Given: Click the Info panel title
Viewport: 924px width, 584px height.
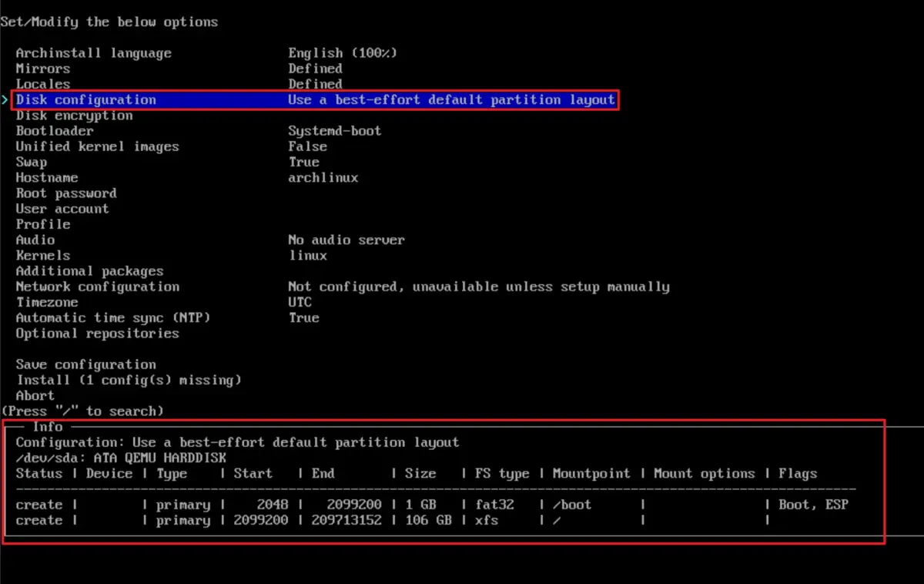Looking at the screenshot, I should click(x=46, y=426).
